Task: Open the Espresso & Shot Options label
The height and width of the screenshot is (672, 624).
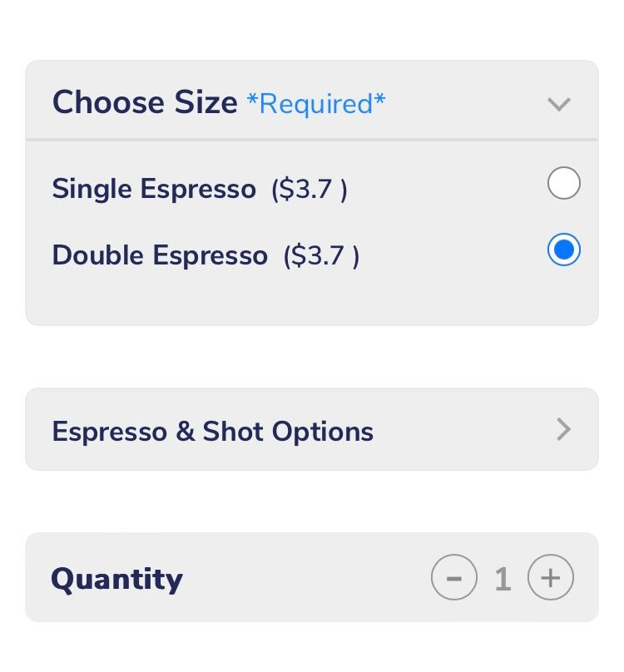Action: click(212, 432)
